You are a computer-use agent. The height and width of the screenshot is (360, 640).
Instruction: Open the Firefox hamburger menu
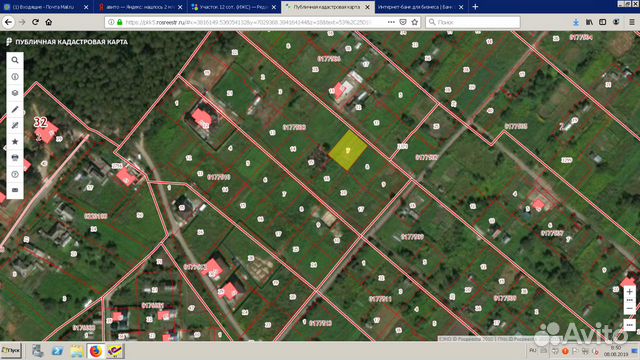pyautogui.click(x=632, y=22)
